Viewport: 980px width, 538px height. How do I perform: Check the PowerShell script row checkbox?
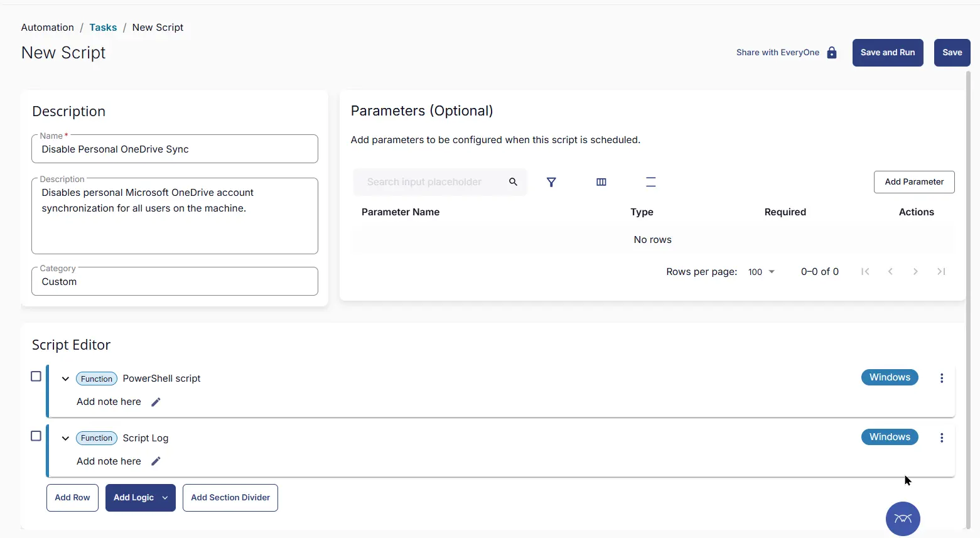[x=36, y=376]
